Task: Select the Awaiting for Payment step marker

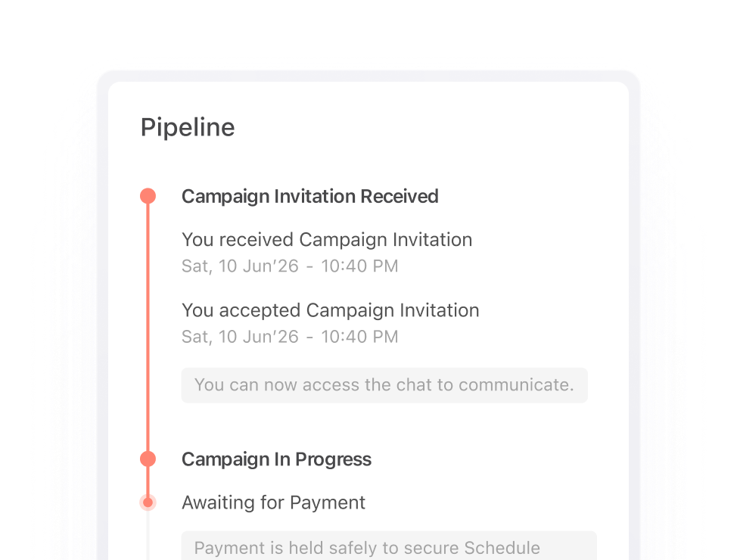Action: (x=148, y=502)
